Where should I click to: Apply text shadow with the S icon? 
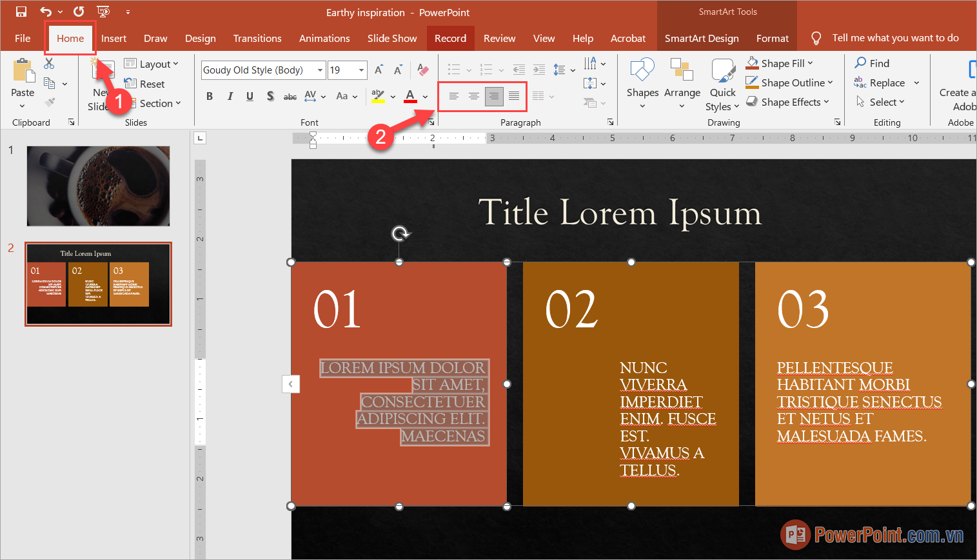click(270, 96)
